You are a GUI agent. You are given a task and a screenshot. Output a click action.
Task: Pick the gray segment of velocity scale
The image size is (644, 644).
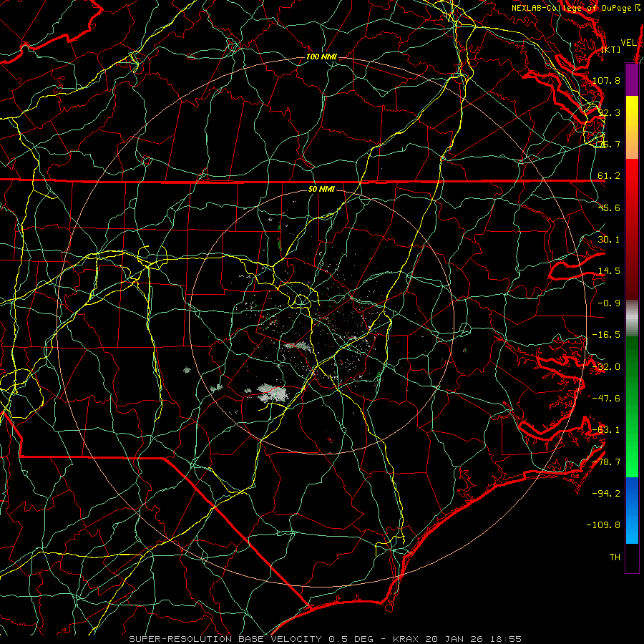coord(632,318)
